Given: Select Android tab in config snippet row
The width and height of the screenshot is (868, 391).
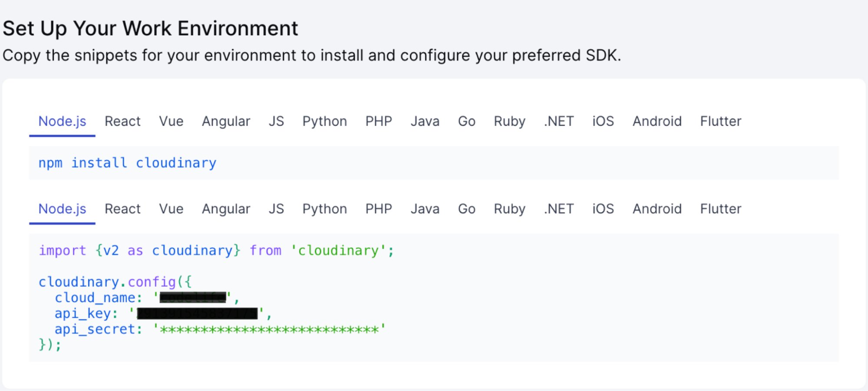Looking at the screenshot, I should (x=657, y=209).
